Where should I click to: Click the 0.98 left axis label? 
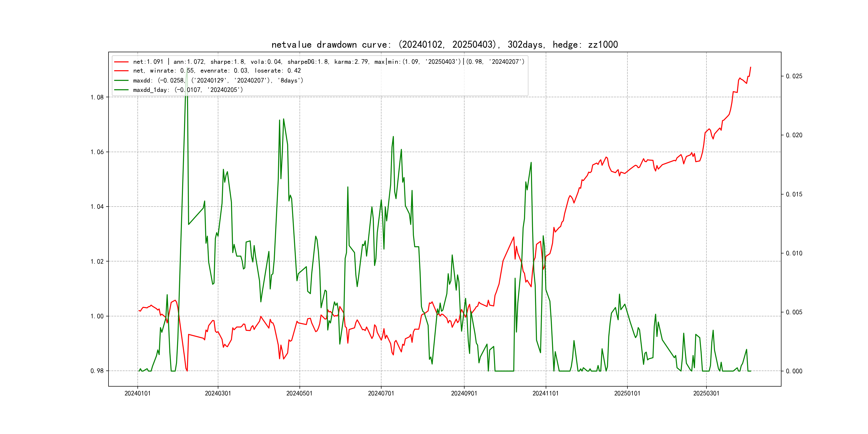pyautogui.click(x=97, y=371)
